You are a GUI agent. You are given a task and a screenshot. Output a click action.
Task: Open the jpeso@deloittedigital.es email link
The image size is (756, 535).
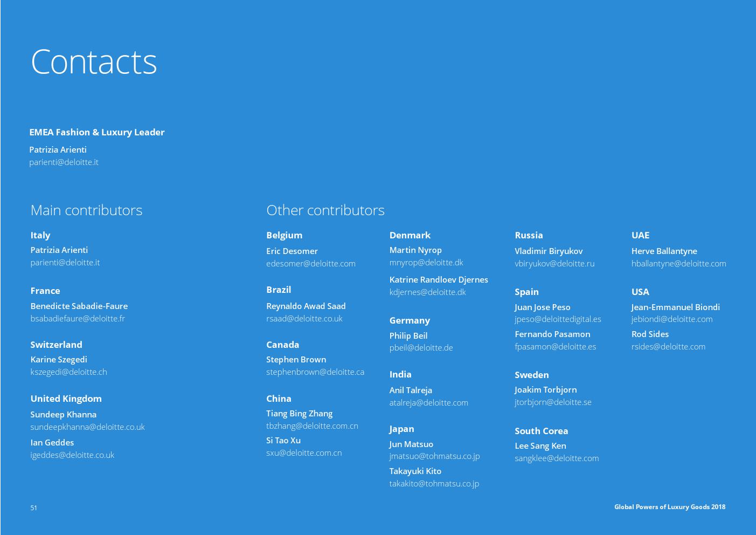coord(558,319)
